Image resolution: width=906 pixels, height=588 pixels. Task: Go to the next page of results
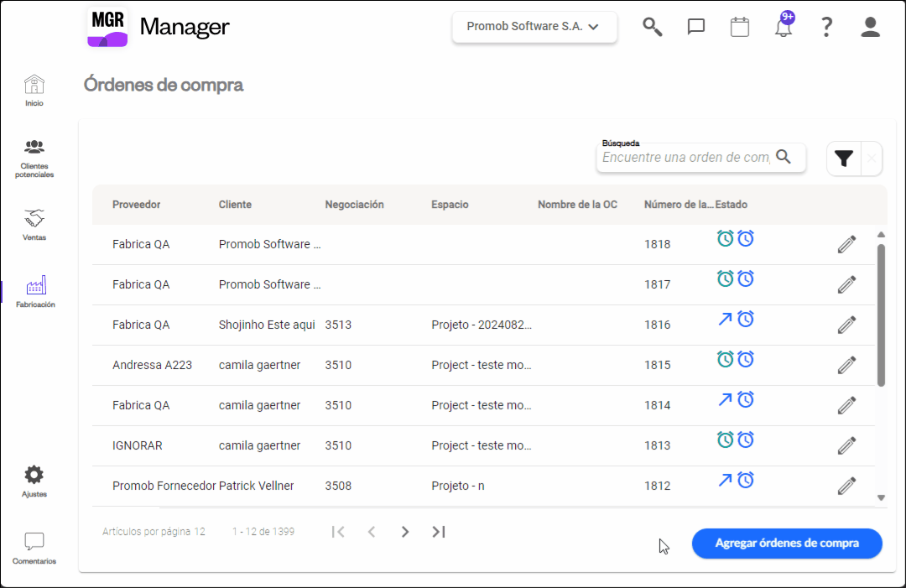(405, 532)
